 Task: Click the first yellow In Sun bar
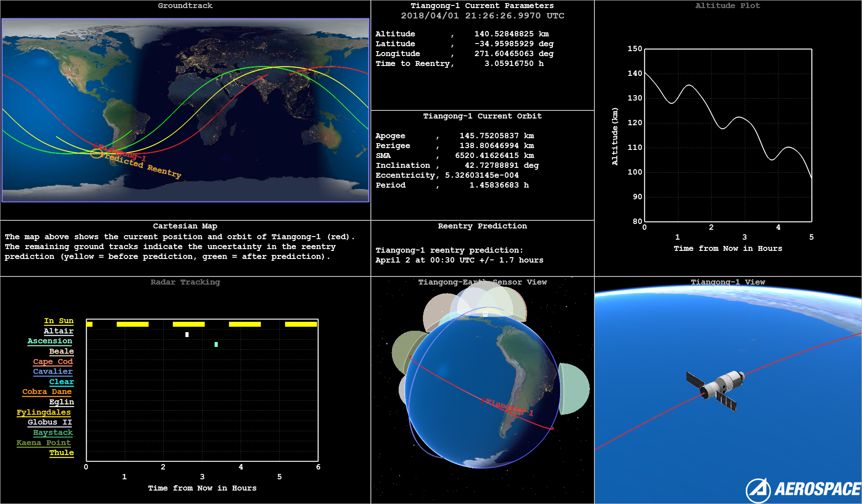click(x=89, y=324)
